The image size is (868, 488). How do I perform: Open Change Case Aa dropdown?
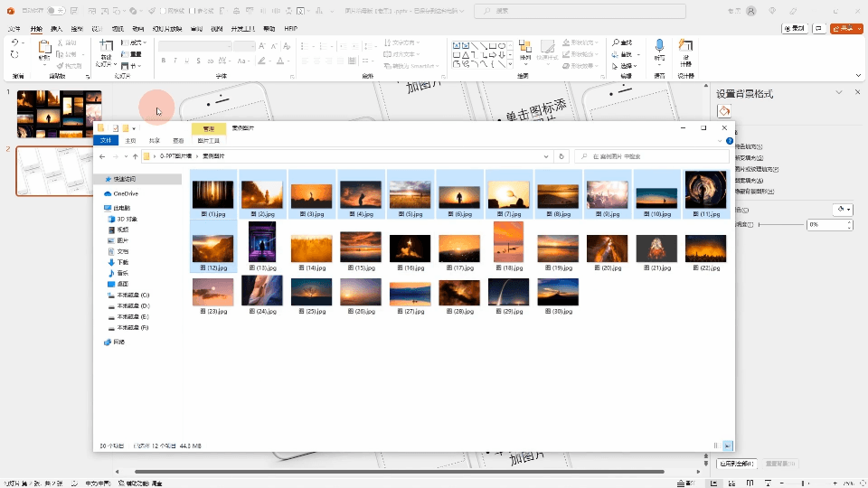242,61
